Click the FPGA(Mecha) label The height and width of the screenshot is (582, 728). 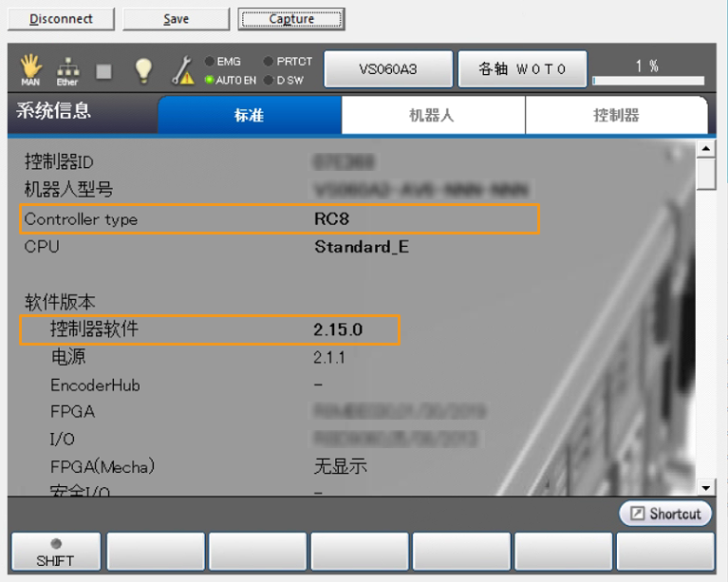click(103, 467)
